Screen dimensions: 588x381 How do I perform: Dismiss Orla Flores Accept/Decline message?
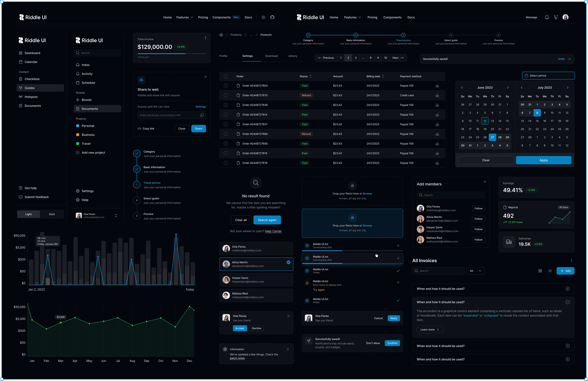[288, 316]
